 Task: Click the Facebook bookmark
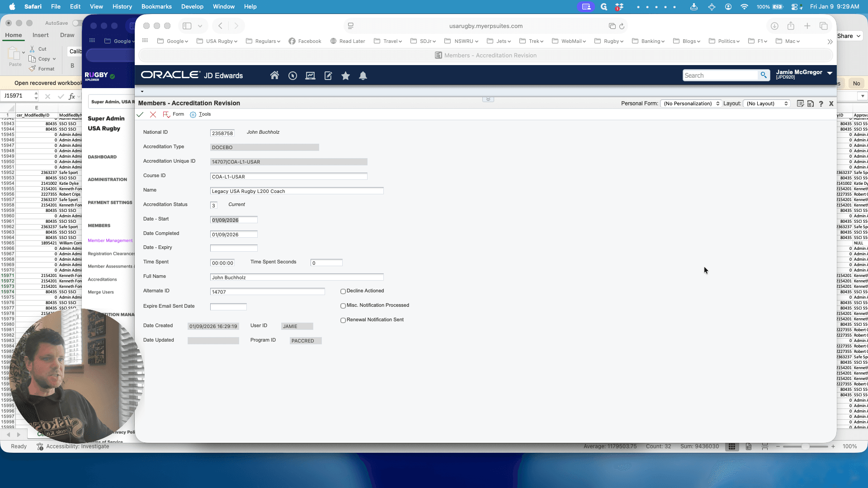click(305, 41)
